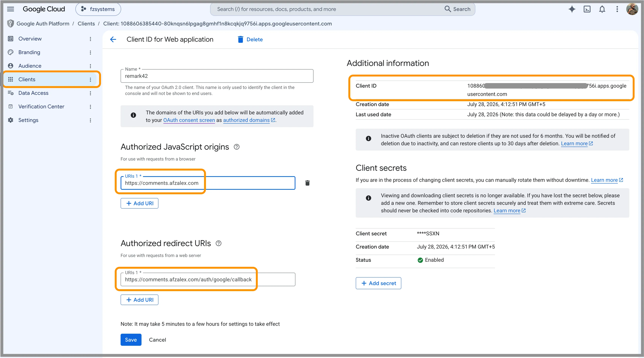The image size is (644, 358).
Task: Click the JavaScript origins URI field
Action: (208, 183)
